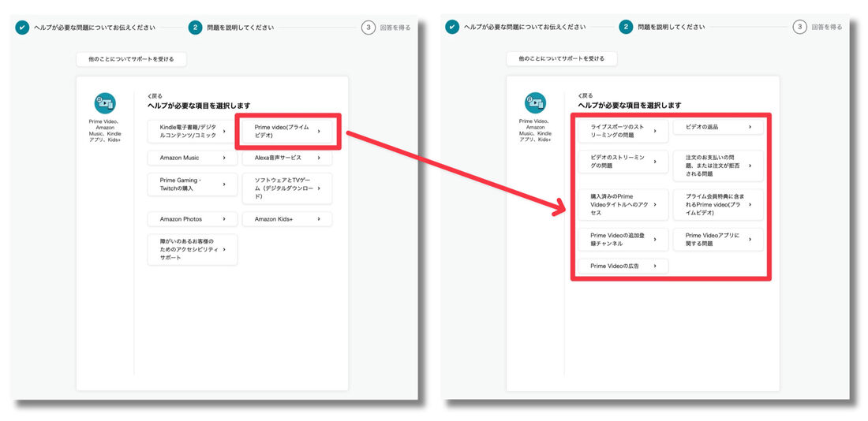Click chevron arrow on Prime Videoアプリに関する問題 row

pos(750,240)
